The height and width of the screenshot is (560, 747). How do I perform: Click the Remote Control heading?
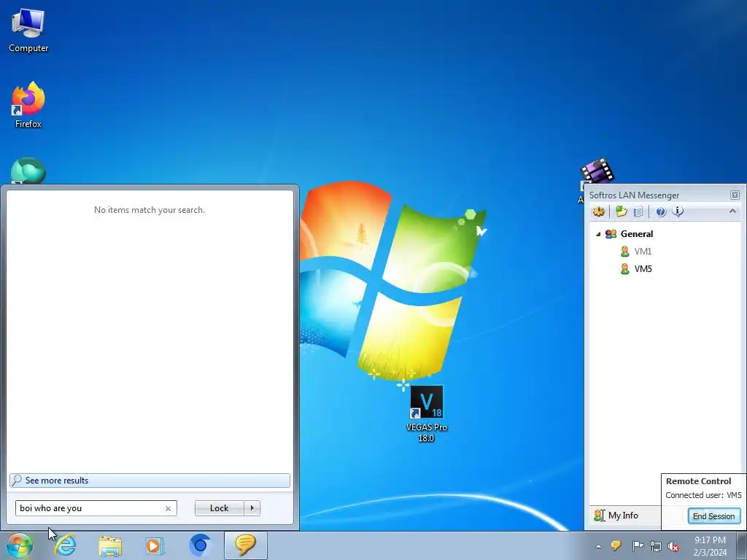(x=698, y=481)
